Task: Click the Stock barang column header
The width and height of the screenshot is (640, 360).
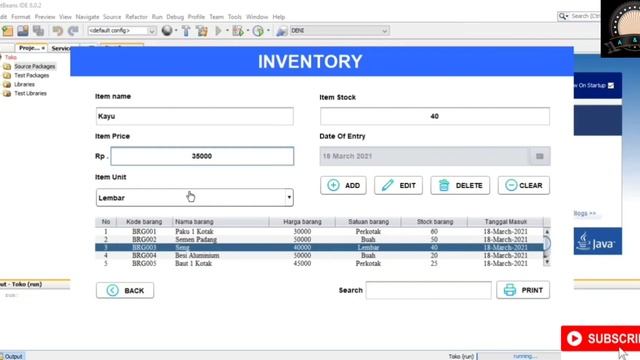Action: click(x=435, y=222)
